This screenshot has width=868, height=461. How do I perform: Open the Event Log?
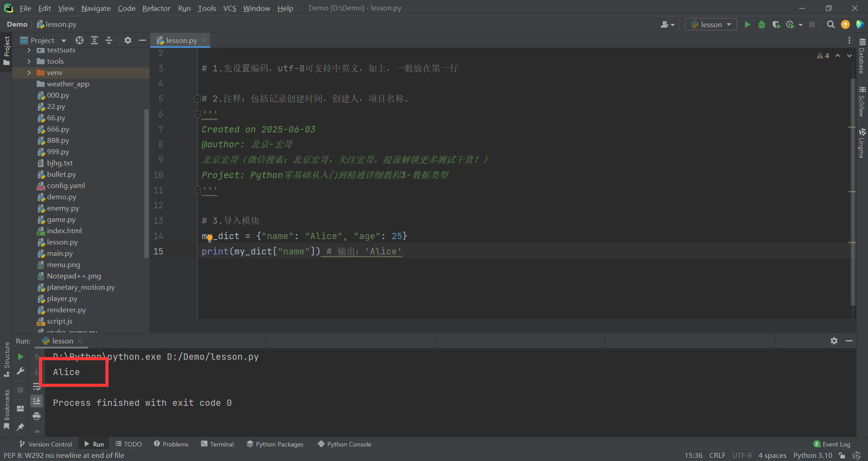[x=832, y=444]
